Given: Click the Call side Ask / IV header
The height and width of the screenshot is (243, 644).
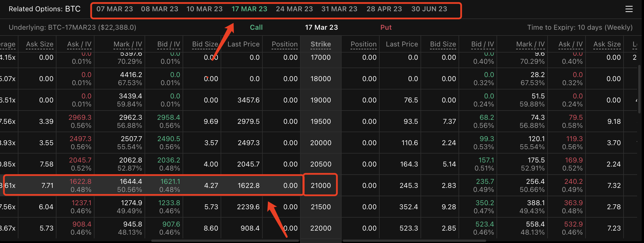Looking at the screenshot, I should (79, 44).
